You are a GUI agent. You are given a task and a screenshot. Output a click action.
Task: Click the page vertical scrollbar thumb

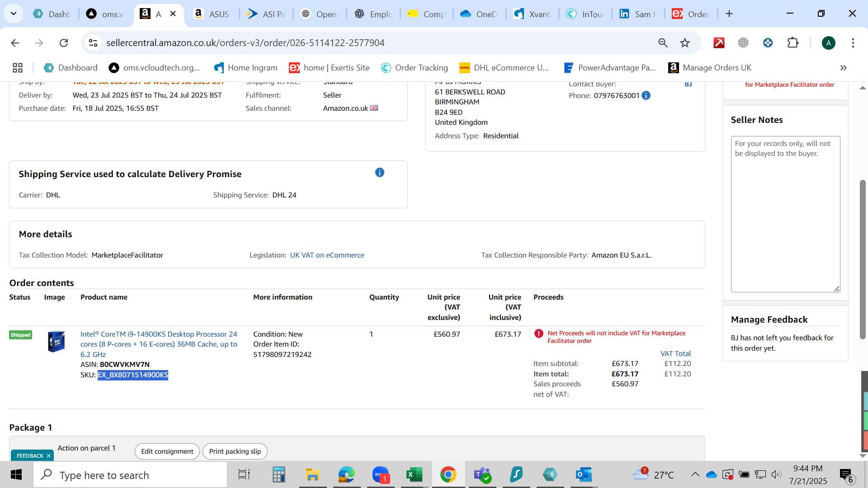(x=863, y=260)
